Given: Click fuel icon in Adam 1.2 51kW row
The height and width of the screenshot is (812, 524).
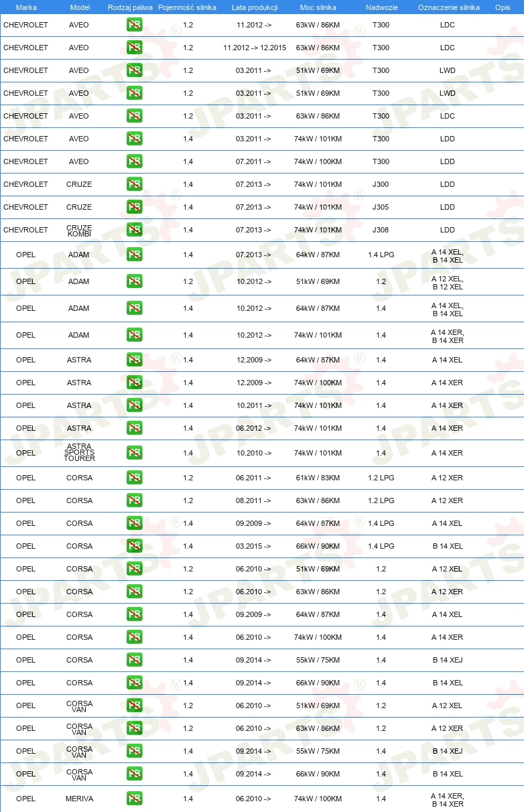Looking at the screenshot, I should (x=134, y=281).
